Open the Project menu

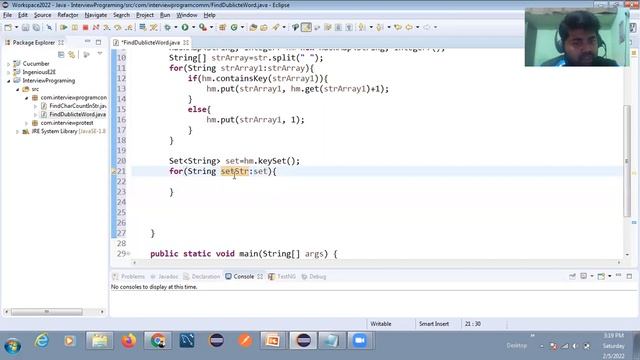(x=145, y=15)
